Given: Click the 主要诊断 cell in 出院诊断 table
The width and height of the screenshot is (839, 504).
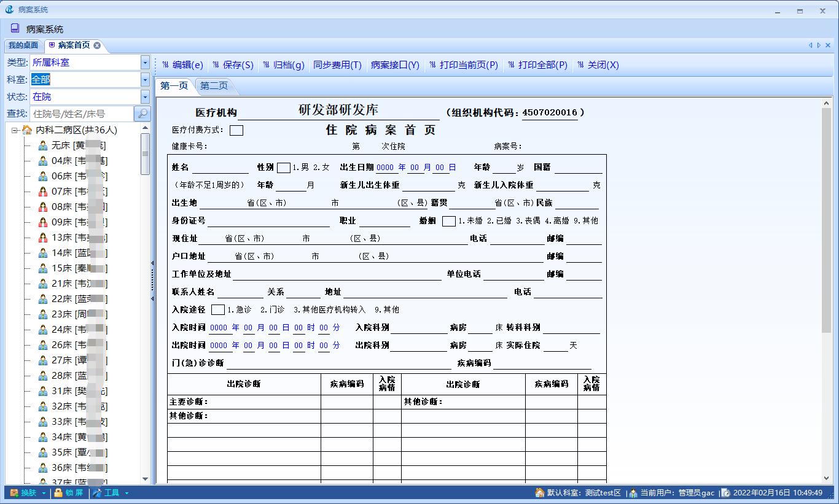Looking at the screenshot, I should click(x=244, y=402).
